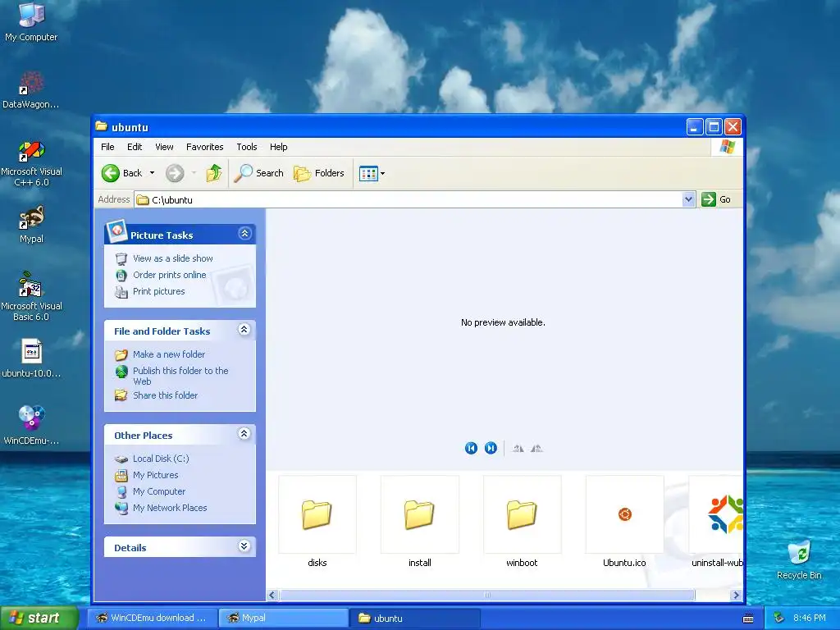
Task: Switch to Mypal taskbar item
Action: pyautogui.click(x=283, y=618)
